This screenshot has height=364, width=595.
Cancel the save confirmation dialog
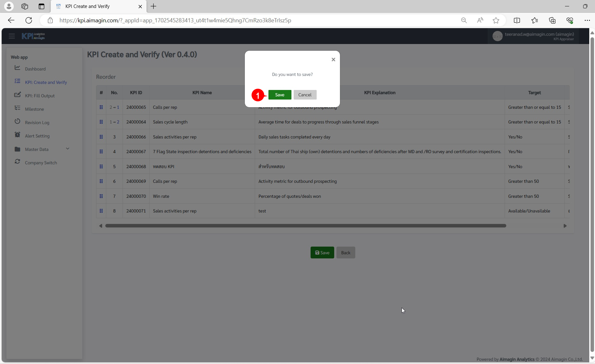point(305,95)
